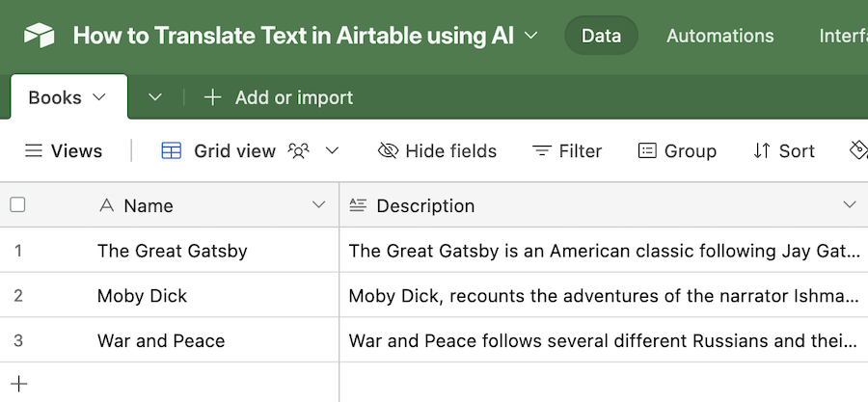Select the Books table tab
Screen dimensions: 868x402
point(69,97)
